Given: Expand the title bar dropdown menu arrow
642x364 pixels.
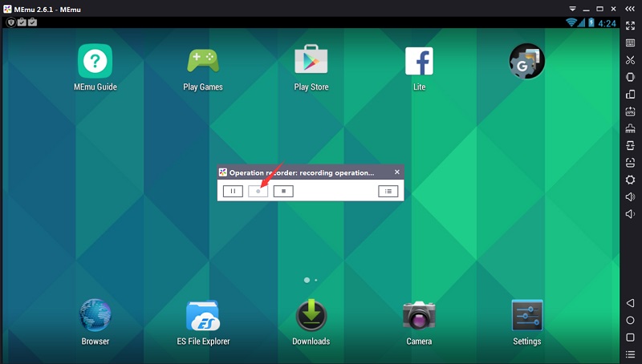Looking at the screenshot, I should coord(572,6).
